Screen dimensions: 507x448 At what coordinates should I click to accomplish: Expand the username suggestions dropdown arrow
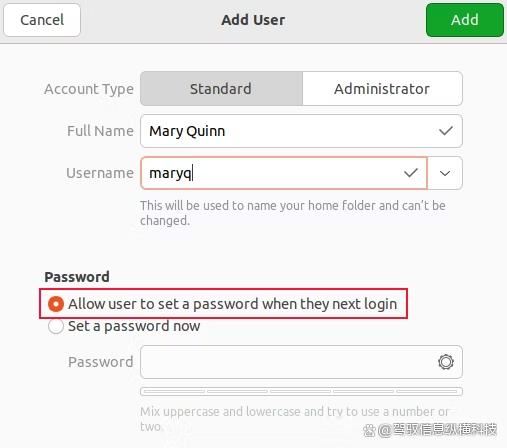(x=445, y=173)
